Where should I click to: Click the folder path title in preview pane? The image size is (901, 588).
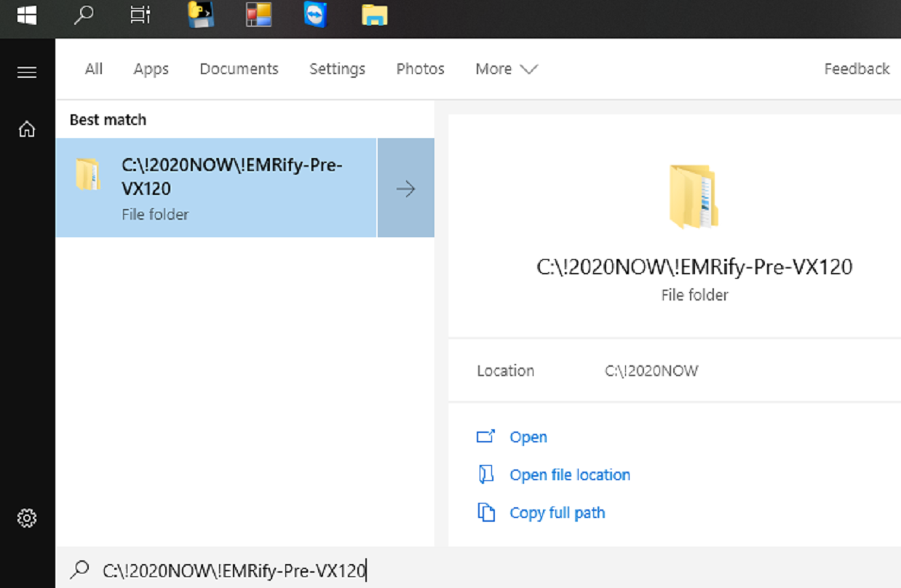tap(694, 267)
